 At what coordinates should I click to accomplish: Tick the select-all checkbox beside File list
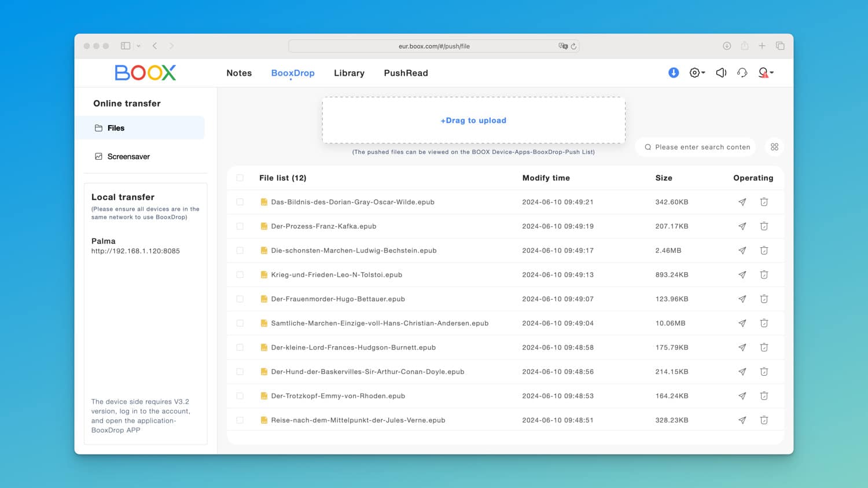tap(240, 178)
